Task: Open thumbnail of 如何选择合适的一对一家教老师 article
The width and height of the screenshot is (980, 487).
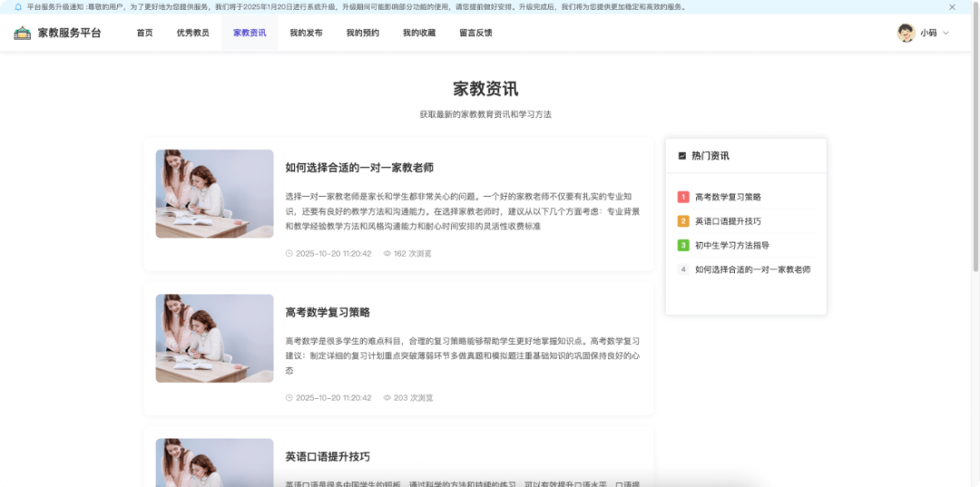Action: tap(214, 193)
